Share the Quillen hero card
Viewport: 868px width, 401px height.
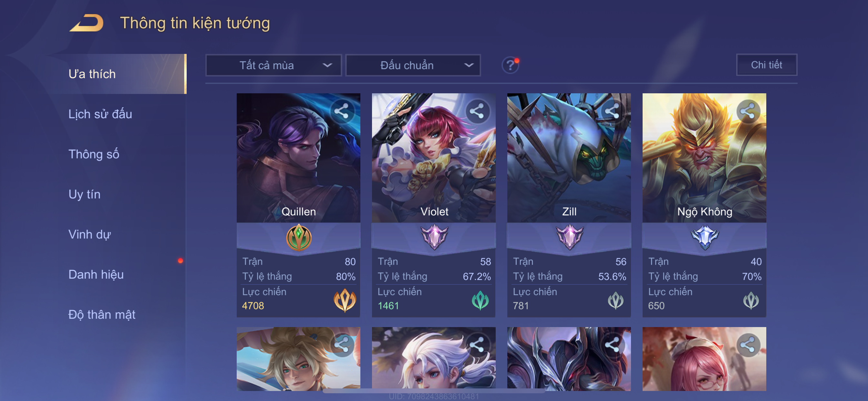pos(342,111)
